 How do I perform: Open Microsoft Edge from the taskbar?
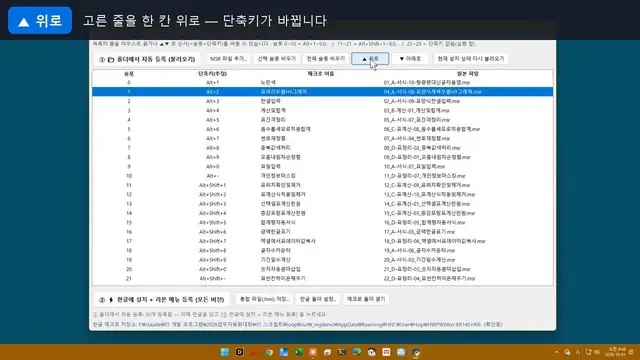point(357,352)
